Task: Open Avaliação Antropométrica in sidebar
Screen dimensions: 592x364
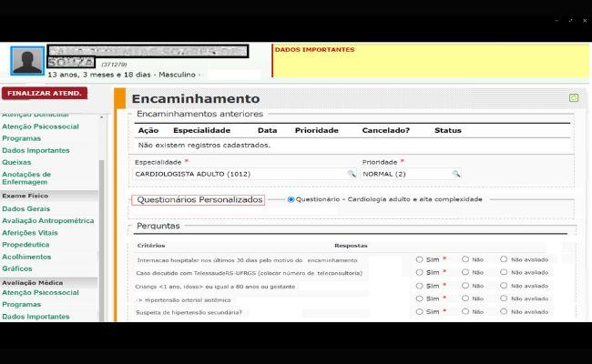Action: pyautogui.click(x=47, y=220)
